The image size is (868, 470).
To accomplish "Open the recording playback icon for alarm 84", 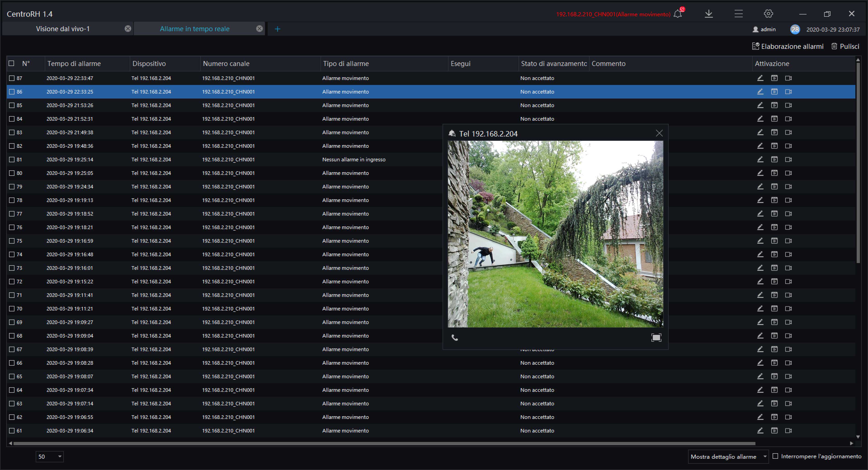I will 774,119.
